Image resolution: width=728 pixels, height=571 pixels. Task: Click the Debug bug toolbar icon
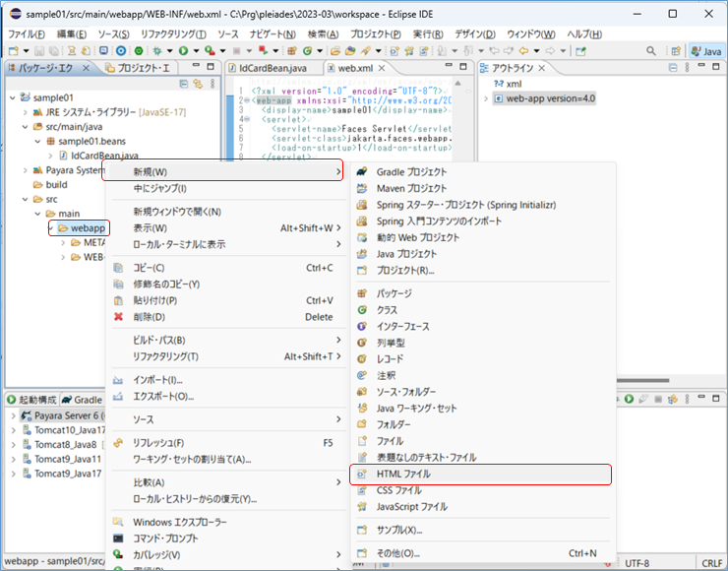click(157, 50)
